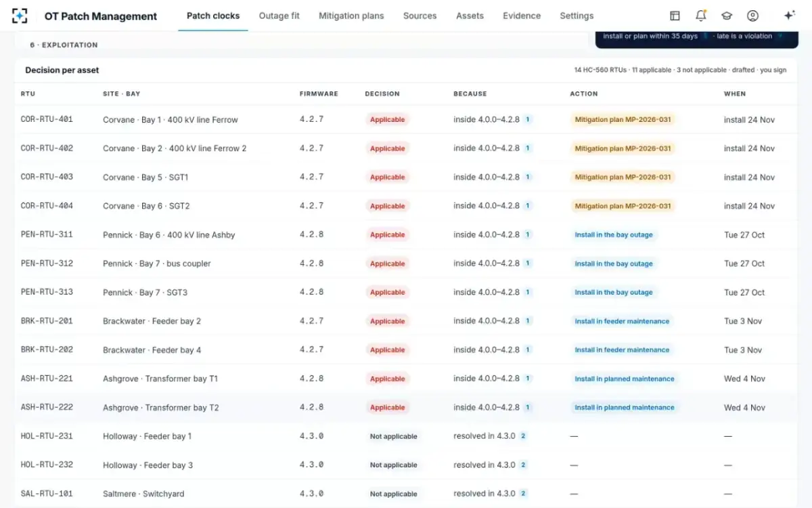Viewport: 812px width, 508px height.
Task: Open the notifications bell
Action: 701,16
